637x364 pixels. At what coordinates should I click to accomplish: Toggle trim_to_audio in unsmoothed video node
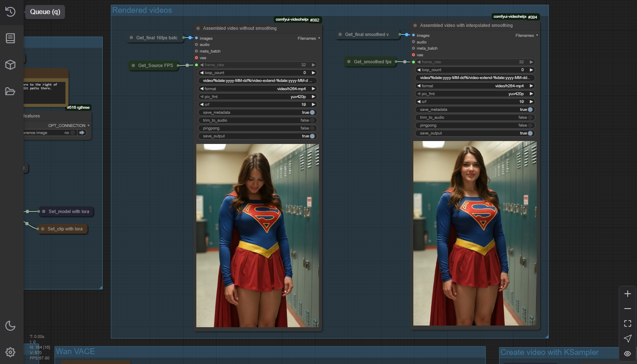312,120
